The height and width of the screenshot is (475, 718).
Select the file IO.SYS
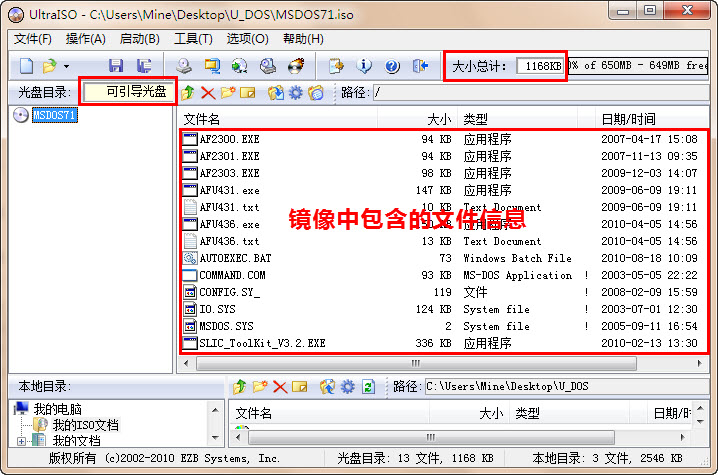pyautogui.click(x=218, y=309)
